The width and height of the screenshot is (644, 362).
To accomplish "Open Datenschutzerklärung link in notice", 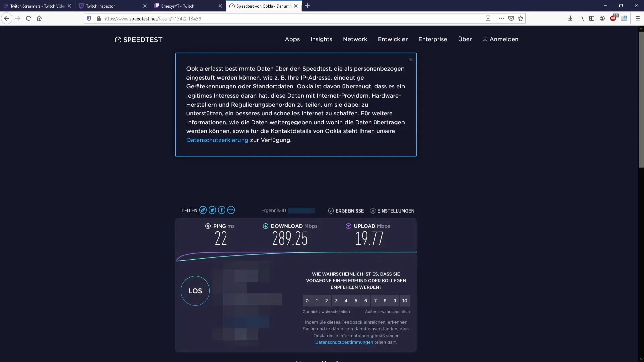I will point(217,140).
